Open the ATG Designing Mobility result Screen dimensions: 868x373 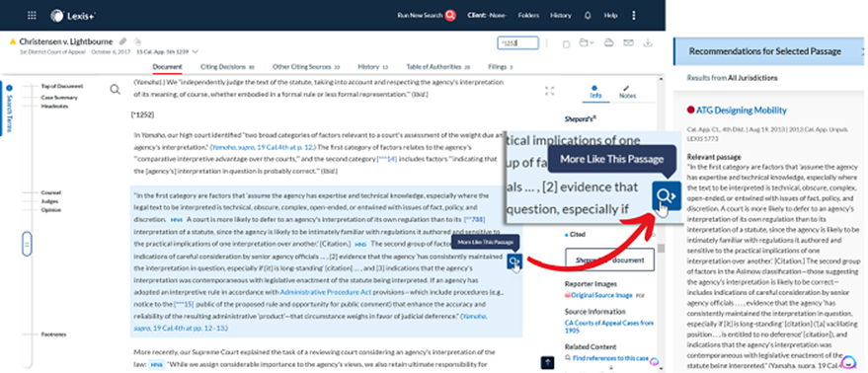tap(741, 111)
